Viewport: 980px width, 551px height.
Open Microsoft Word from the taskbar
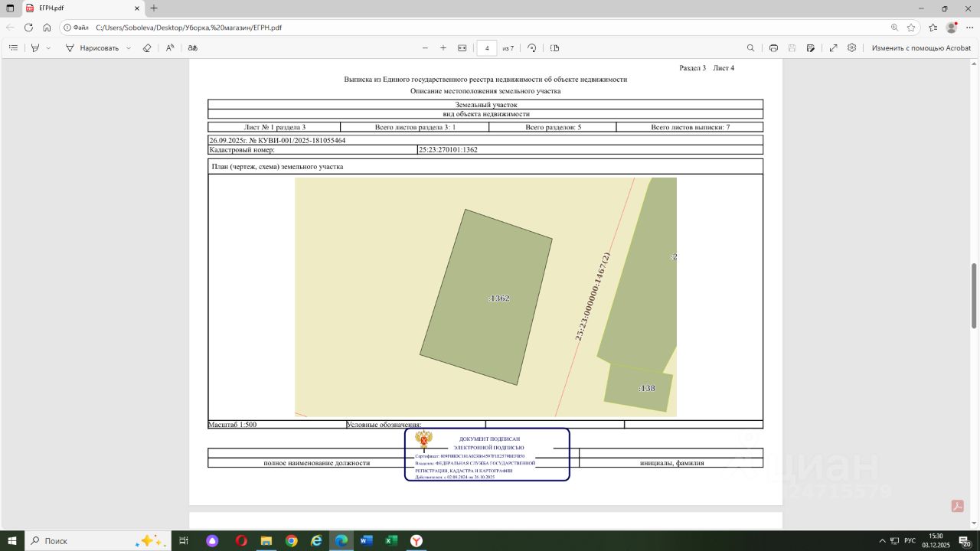366,540
